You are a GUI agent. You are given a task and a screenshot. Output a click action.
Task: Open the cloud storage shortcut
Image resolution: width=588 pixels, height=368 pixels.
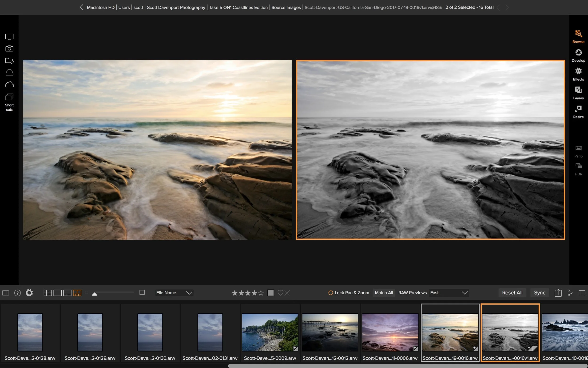(9, 85)
